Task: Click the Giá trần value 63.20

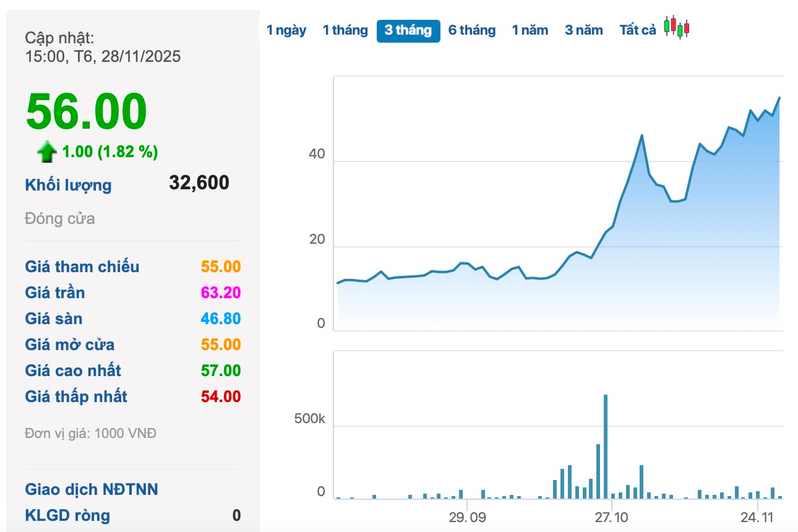Action: (220, 293)
